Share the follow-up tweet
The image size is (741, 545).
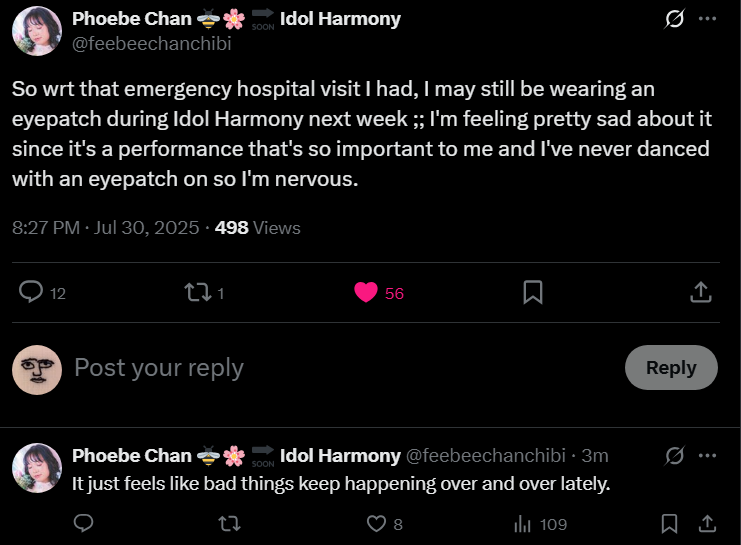pyautogui.click(x=706, y=523)
